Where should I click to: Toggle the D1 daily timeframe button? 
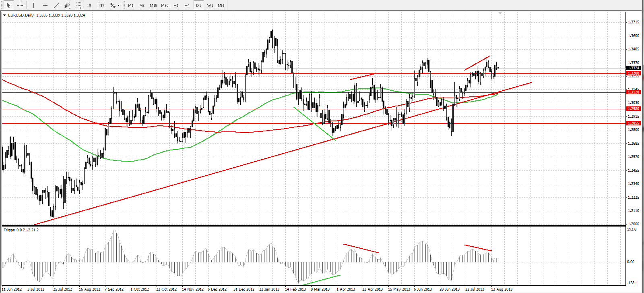[x=198, y=5]
